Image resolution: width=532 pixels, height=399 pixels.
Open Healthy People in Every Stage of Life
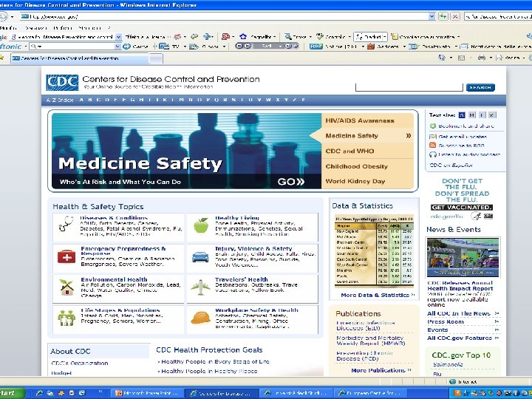(215, 361)
